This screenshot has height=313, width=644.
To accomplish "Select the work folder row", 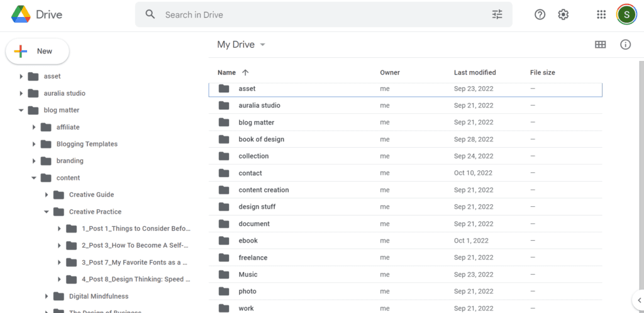I will click(406, 308).
